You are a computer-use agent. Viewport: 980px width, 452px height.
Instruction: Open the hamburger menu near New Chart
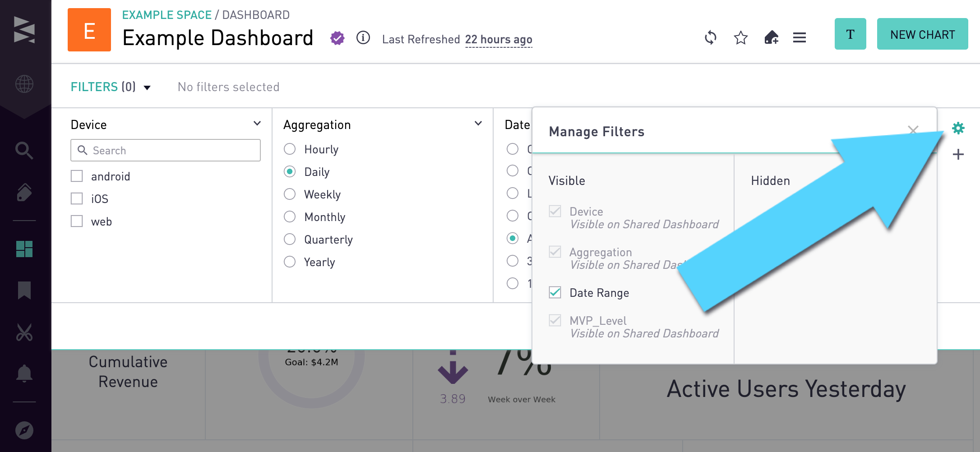pos(799,38)
